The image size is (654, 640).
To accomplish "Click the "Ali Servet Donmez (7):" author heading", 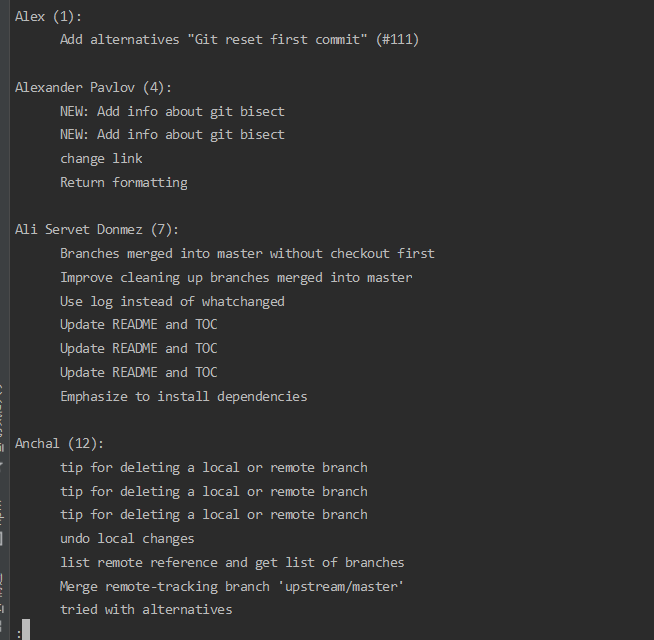I will pos(97,229).
